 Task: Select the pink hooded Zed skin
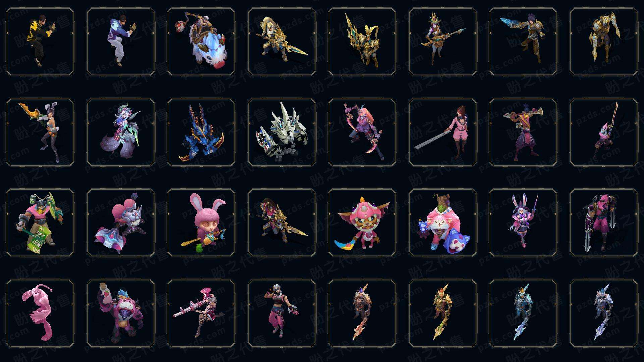click(x=604, y=223)
